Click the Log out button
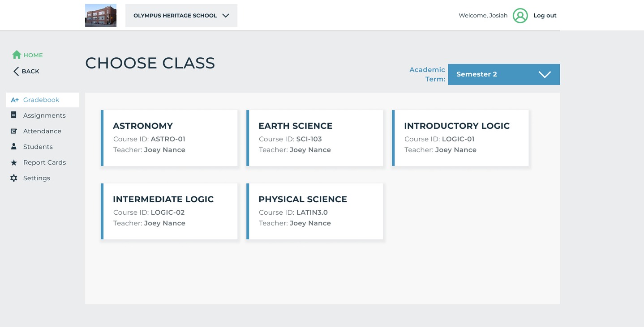 545,15
